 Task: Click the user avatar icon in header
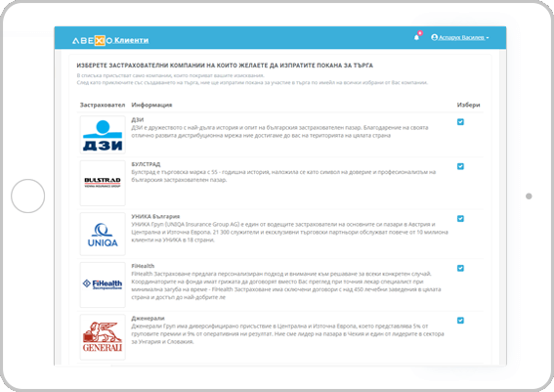434,37
